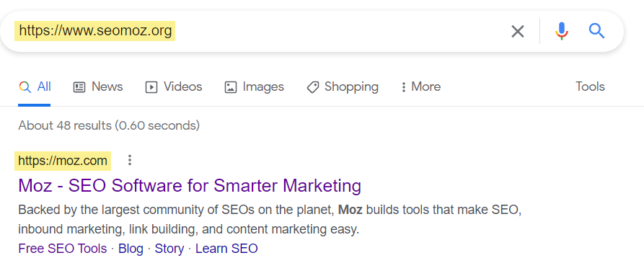This screenshot has height=276, width=644.
Task: Open the Moz - SEO Software result title
Action: [190, 186]
